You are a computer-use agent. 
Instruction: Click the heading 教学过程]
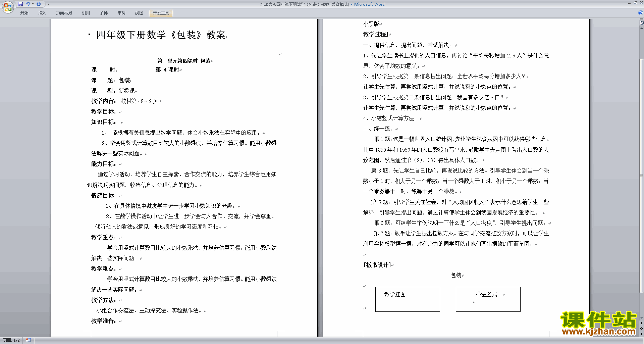click(376, 34)
